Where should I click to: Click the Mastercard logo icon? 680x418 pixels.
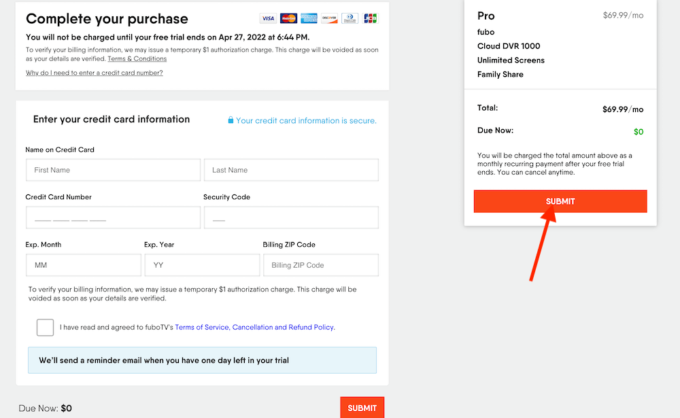point(289,18)
